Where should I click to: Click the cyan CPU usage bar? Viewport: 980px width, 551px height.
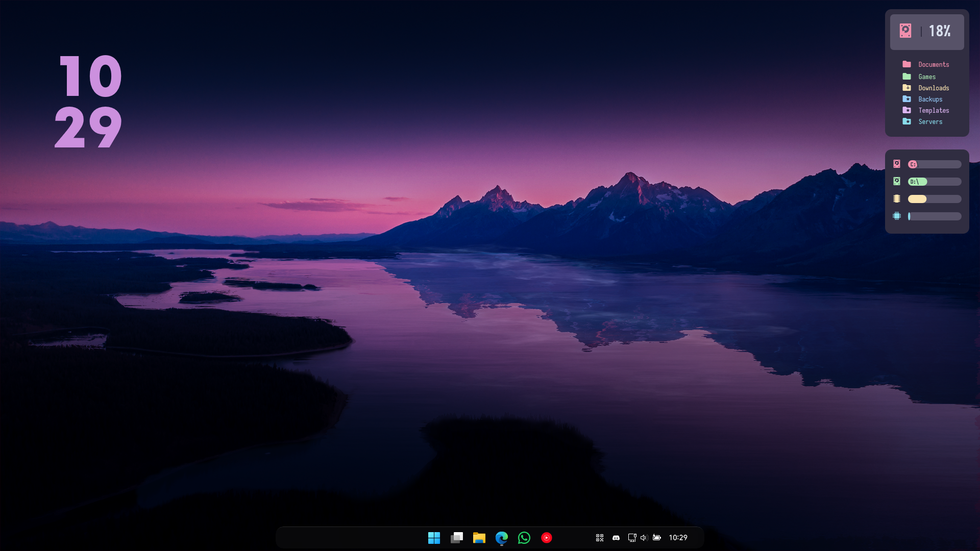tap(935, 216)
